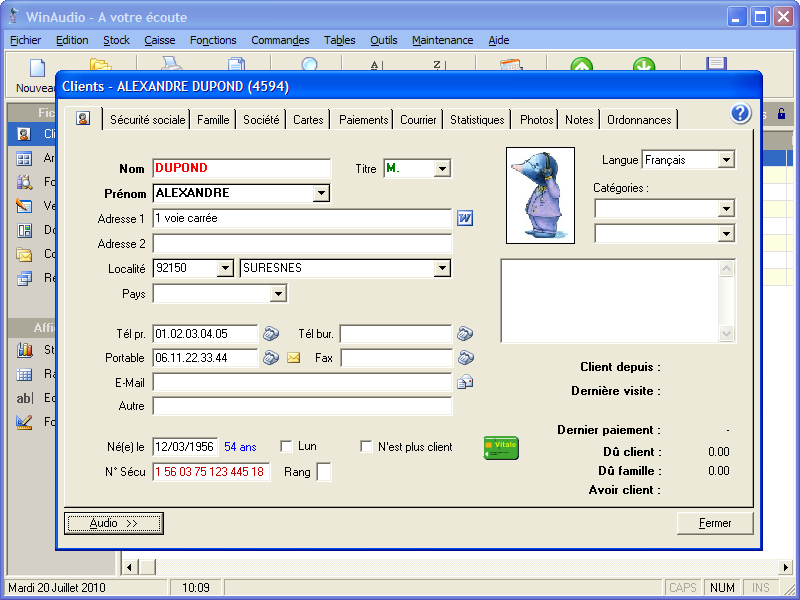
Task: Expand the Titre dropdown
Action: pos(442,169)
